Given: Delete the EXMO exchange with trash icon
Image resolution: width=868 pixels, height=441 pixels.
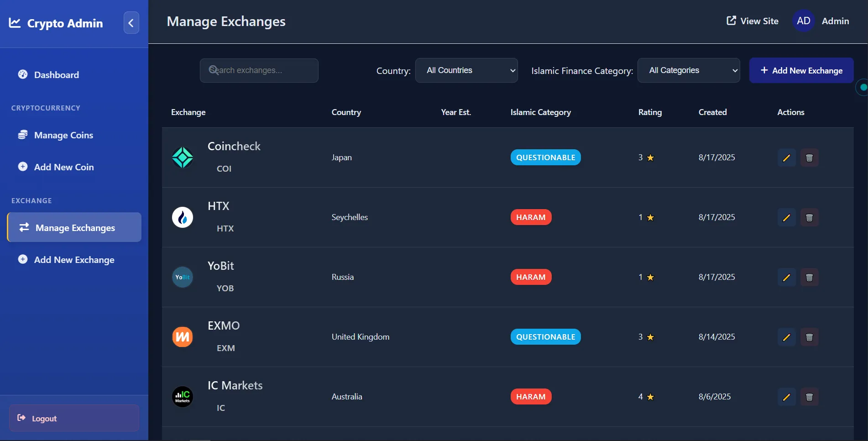Looking at the screenshot, I should point(809,337).
